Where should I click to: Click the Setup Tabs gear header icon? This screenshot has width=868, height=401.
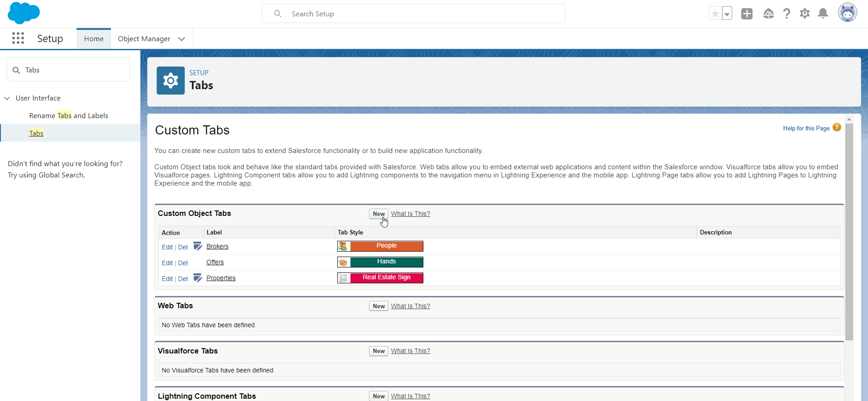click(x=171, y=81)
